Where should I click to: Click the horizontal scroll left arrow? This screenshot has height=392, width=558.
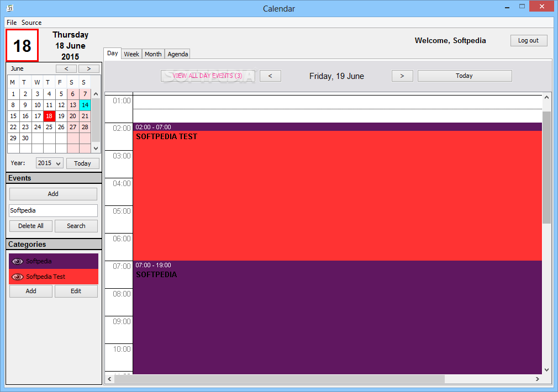pyautogui.click(x=109, y=379)
